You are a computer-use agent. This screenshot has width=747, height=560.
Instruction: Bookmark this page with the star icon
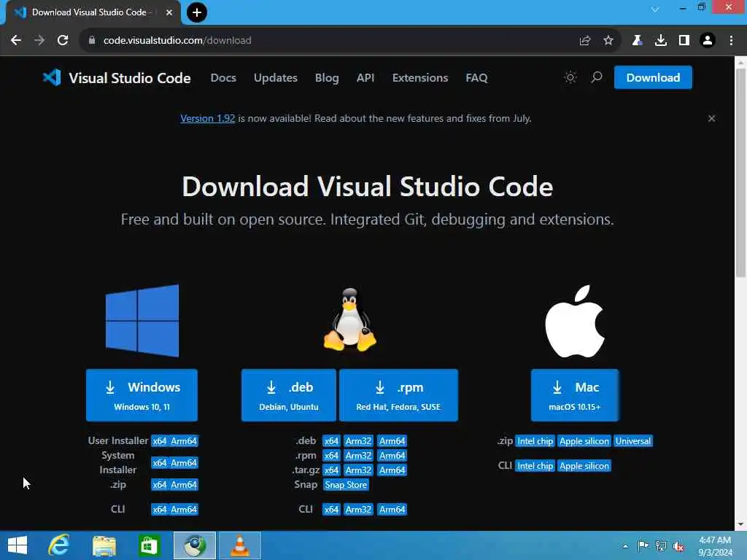coord(608,41)
